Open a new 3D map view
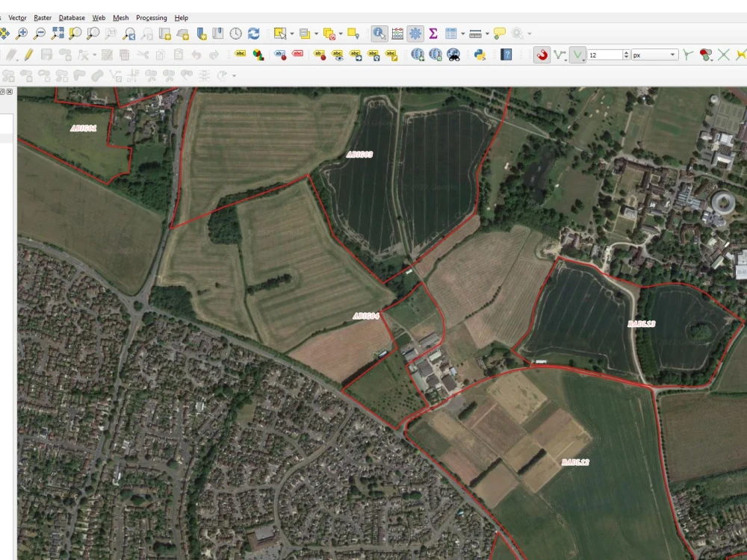The height and width of the screenshot is (560, 747). click(x=183, y=34)
